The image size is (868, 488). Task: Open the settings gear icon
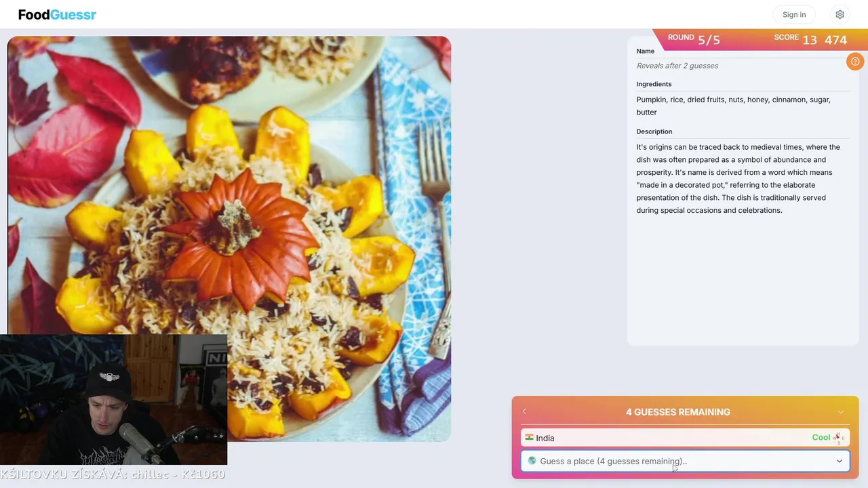(840, 14)
